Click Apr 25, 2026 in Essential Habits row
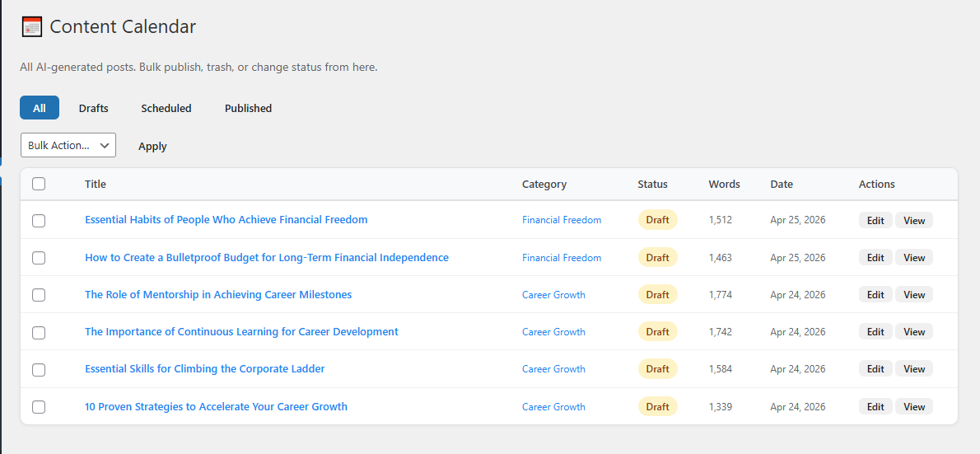The width and height of the screenshot is (980, 454). 798,220
